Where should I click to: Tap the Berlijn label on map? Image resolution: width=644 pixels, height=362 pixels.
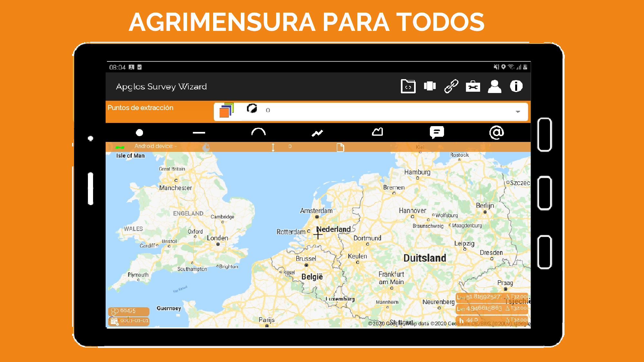[485, 206]
